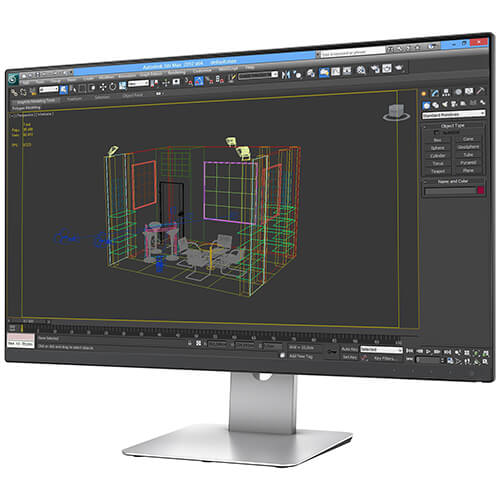
Task: Click the ViewCube in the viewport
Action: point(396,112)
